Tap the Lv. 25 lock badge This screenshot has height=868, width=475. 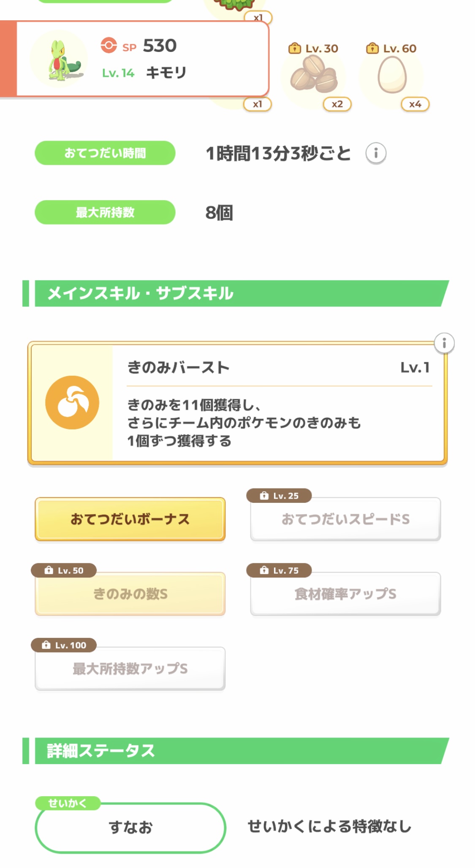coord(279,496)
